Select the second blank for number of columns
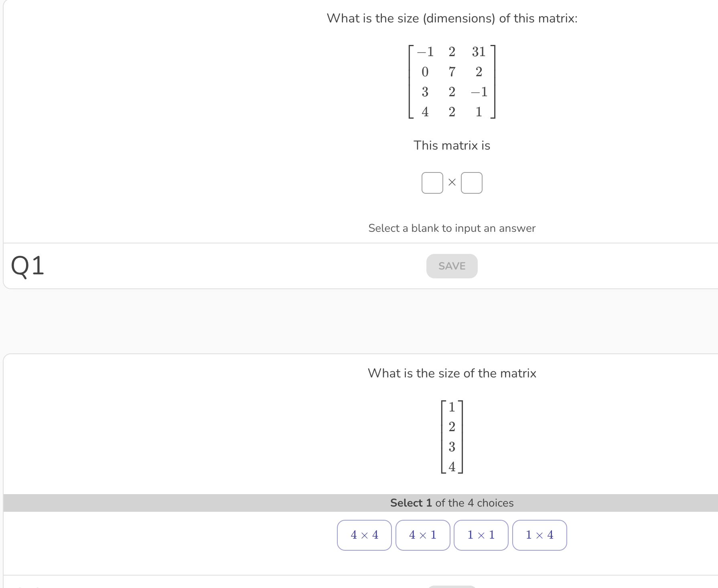Screen dimensions: 718x588 pos(472,182)
